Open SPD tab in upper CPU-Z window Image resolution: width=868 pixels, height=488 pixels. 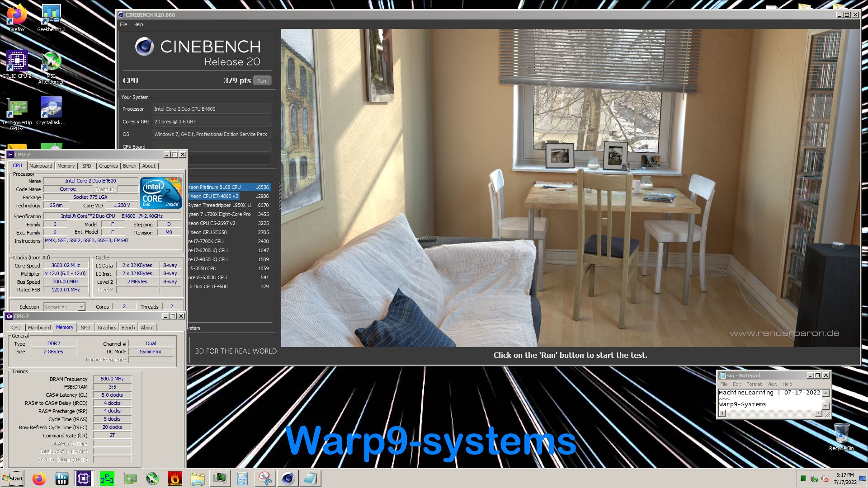(87, 166)
